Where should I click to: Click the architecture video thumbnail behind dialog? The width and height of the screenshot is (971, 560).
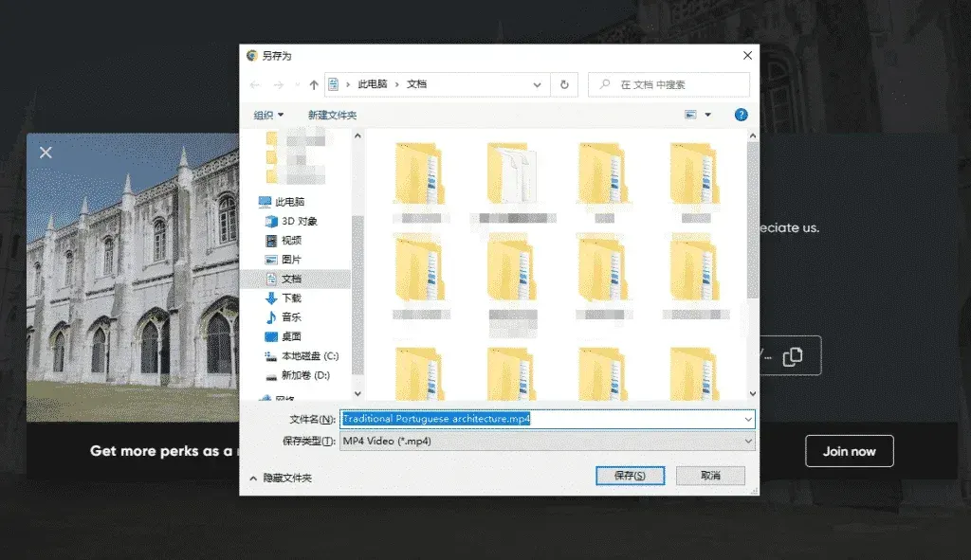point(133,278)
